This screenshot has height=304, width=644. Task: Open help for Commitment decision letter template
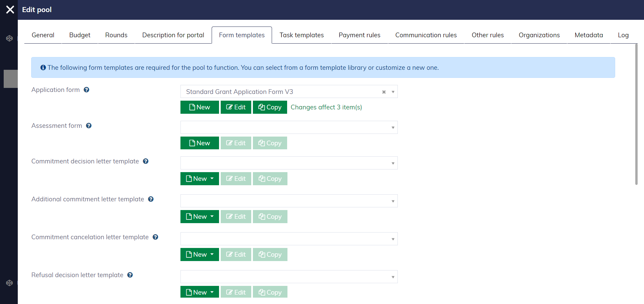pyautogui.click(x=146, y=161)
